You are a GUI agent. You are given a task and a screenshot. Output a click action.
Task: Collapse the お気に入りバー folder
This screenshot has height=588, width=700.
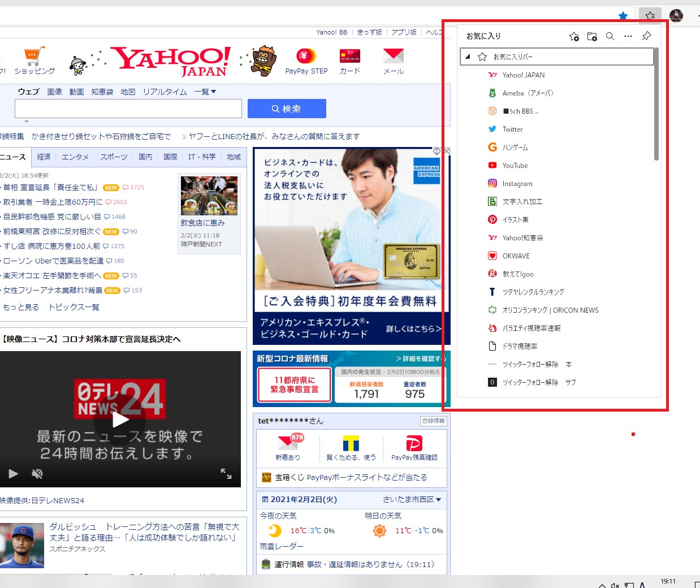click(x=468, y=57)
